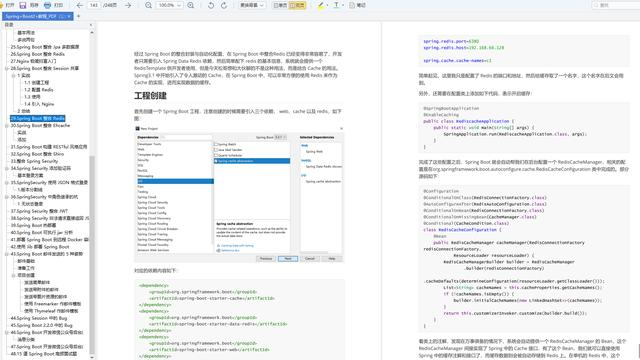Viewport: 640px width, 360px height.
Task: Select outline item mentioning Thymeleaf
Action: point(51,311)
